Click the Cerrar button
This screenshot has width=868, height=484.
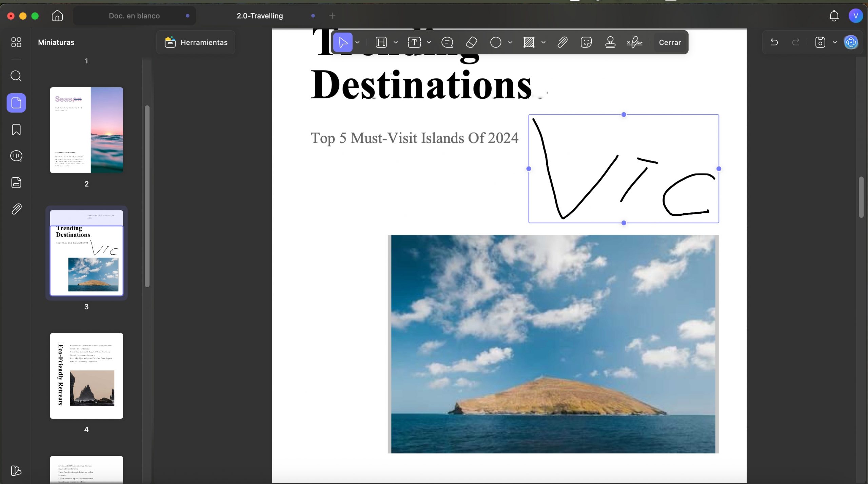(670, 42)
